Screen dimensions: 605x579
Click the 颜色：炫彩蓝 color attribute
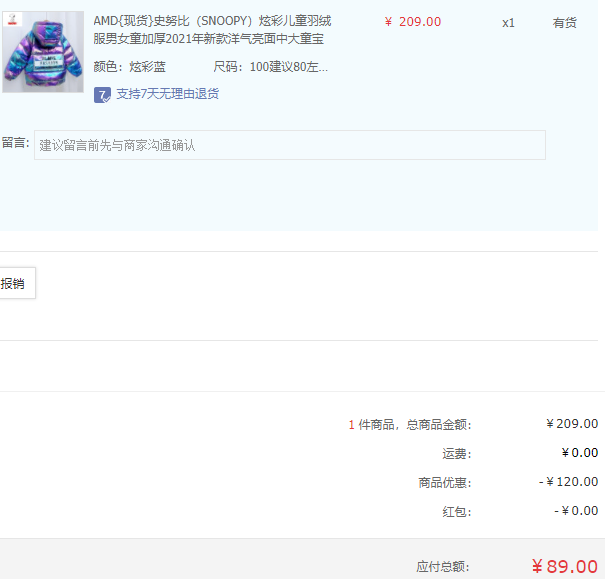pos(129,67)
